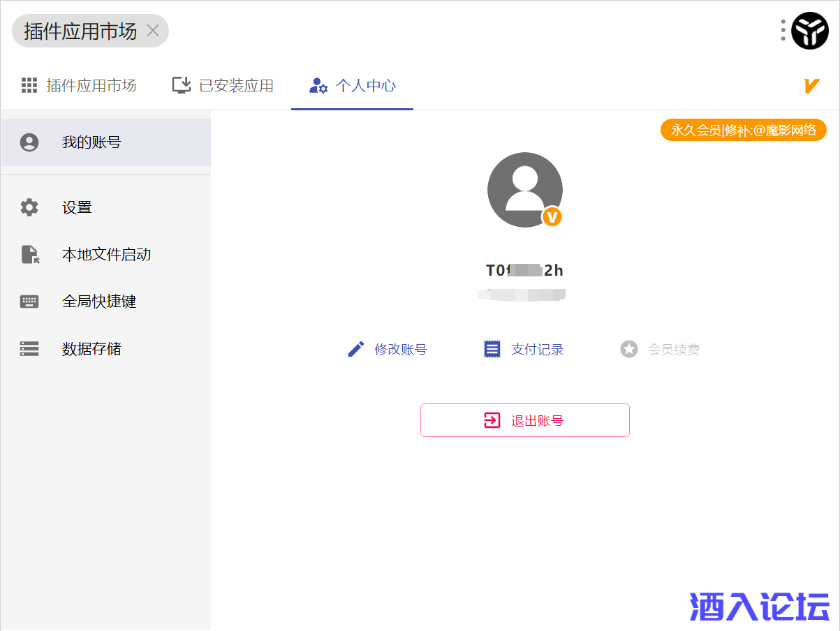
Task: Switch to the 已安装应用 tab
Action: click(223, 86)
